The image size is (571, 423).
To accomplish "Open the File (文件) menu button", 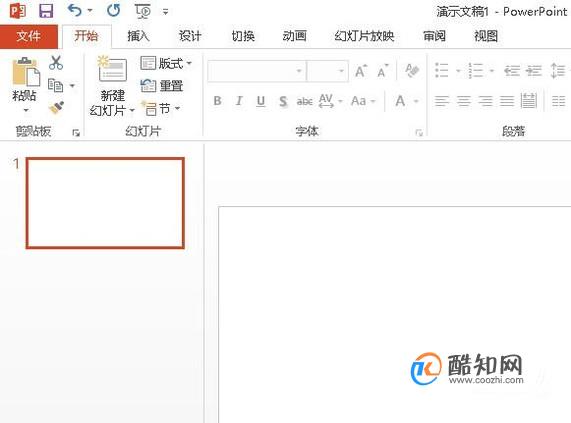I will (29, 36).
